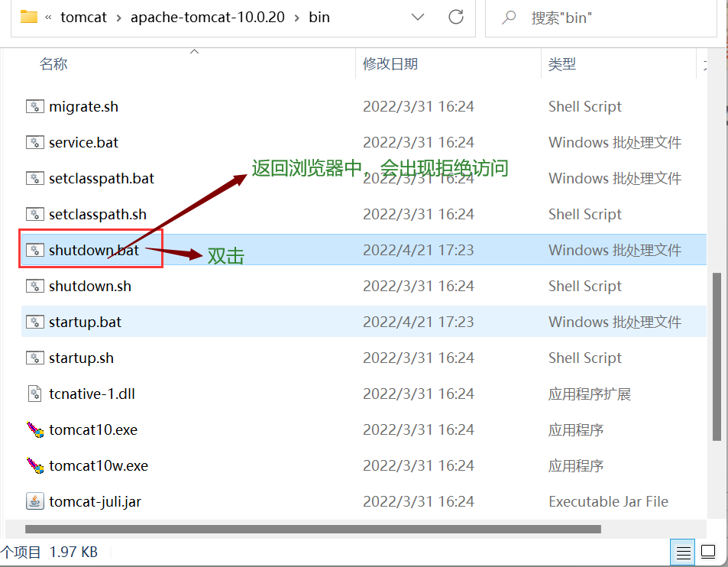Select the tomcat10.exe file name
The height and width of the screenshot is (567, 728).
click(93, 430)
